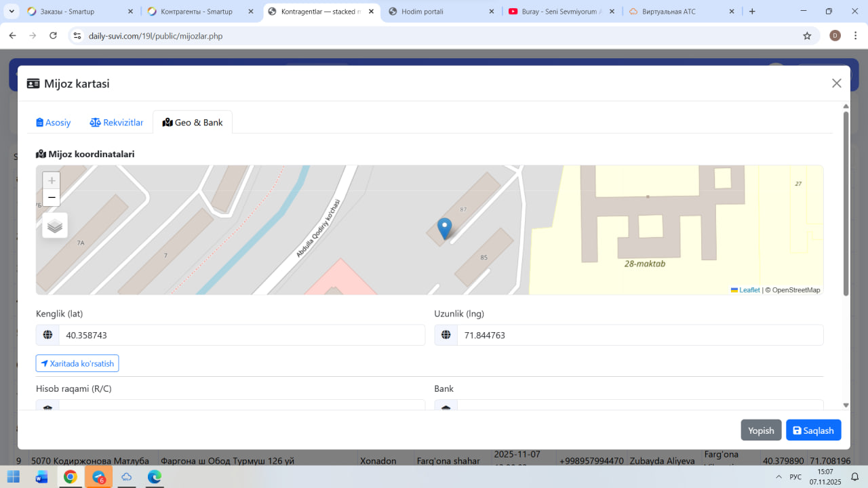Close the Mijoz kartasi dialog with X

(837, 83)
